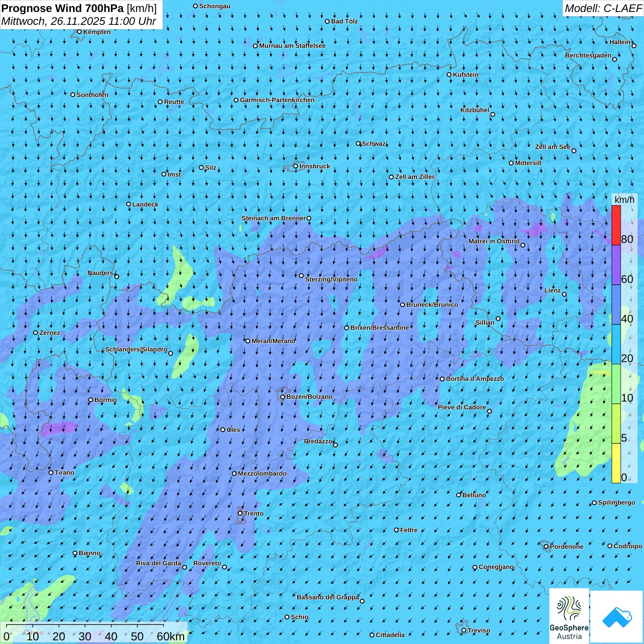Click the Prognose Wind 700hPa title
This screenshot has width=644, height=644.
coord(79,8)
